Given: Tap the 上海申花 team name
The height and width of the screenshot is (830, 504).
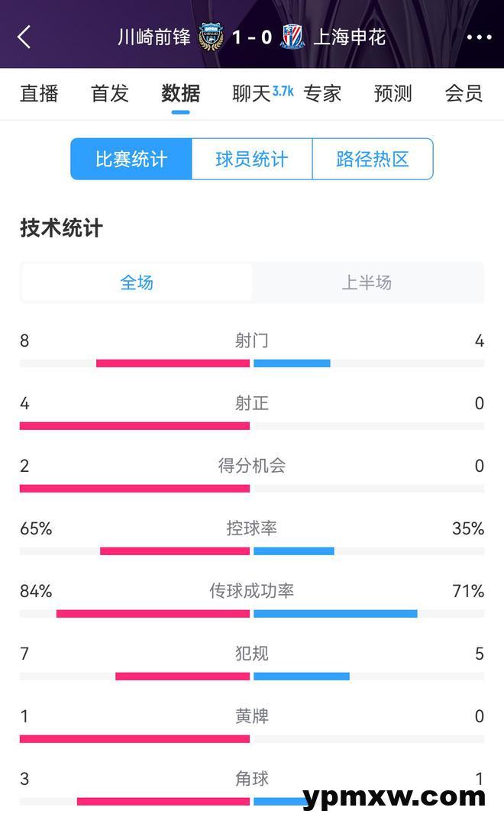Looking at the screenshot, I should (x=350, y=37).
